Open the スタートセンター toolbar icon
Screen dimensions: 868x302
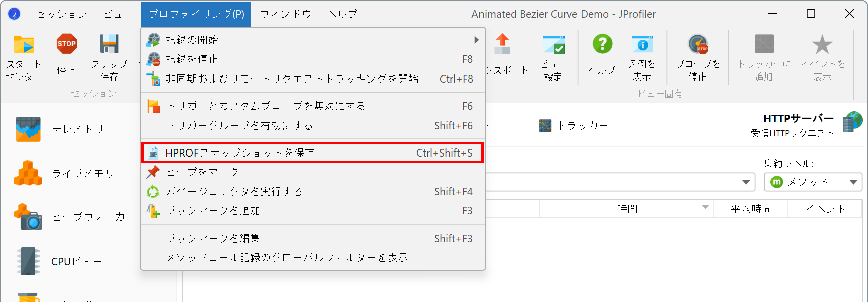[24, 45]
